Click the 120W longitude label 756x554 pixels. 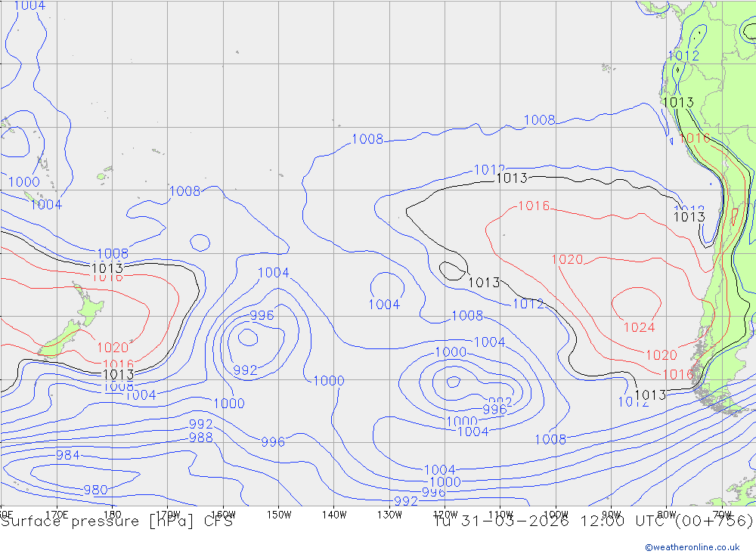(445, 515)
